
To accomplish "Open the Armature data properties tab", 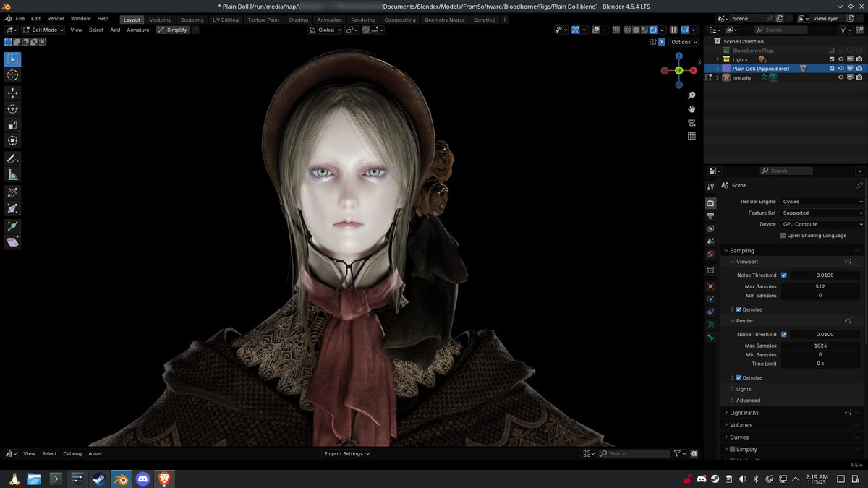I will [710, 325].
